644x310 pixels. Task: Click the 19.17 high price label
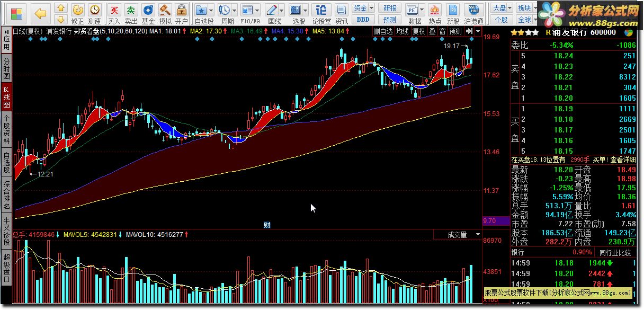tap(452, 46)
